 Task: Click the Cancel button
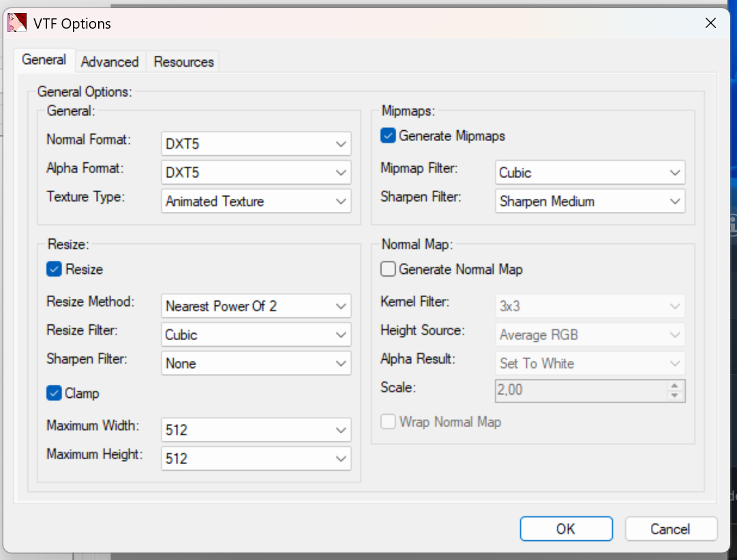[x=670, y=529]
